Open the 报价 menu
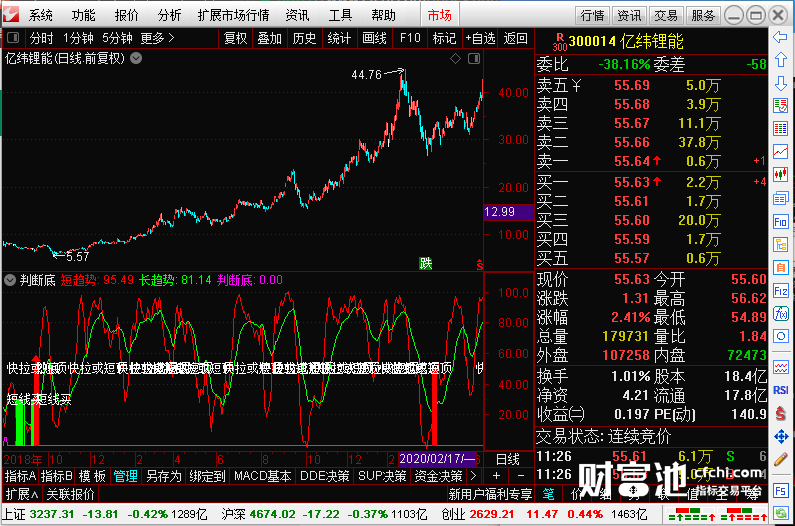Screen dimensions: 795x526 point(127,15)
